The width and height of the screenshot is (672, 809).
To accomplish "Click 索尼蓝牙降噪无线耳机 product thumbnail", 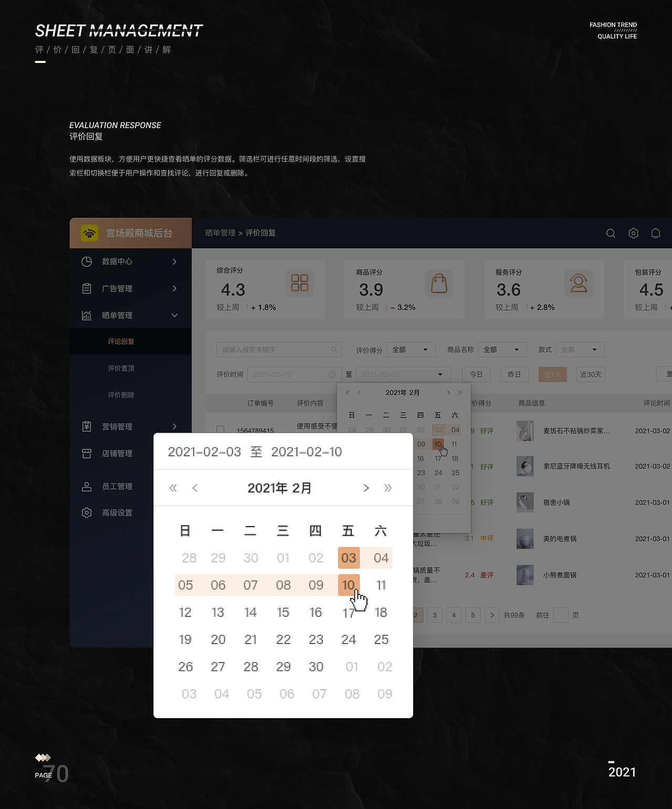I will [x=525, y=466].
